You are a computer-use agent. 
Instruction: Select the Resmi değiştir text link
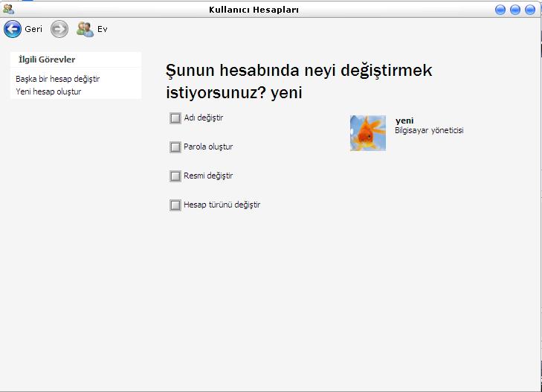[208, 176]
